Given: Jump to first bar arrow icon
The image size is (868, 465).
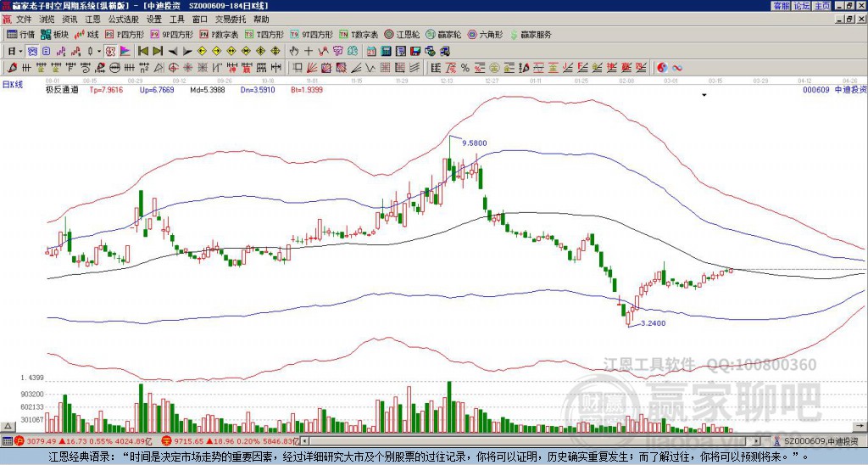Looking at the screenshot, I should click(143, 52).
